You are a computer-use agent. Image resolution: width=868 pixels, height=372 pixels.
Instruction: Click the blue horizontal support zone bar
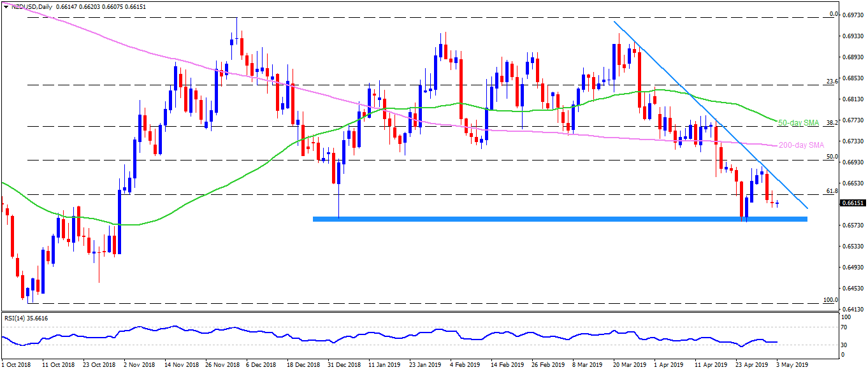point(560,219)
